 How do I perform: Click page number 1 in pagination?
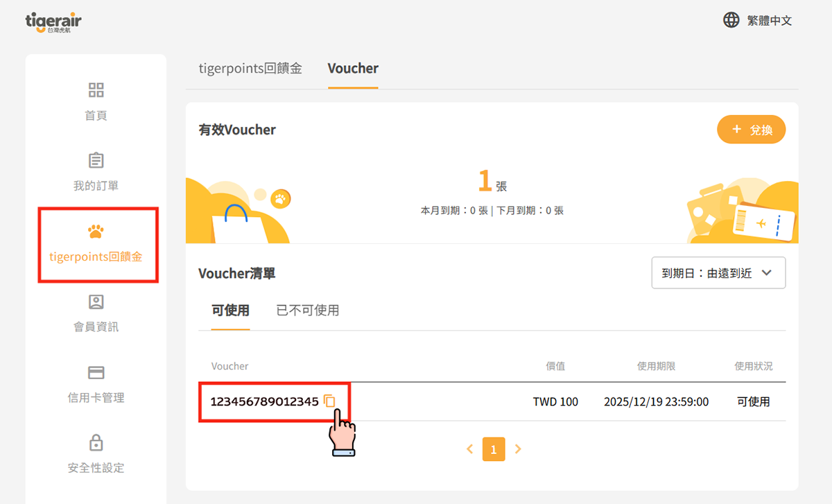pyautogui.click(x=494, y=449)
